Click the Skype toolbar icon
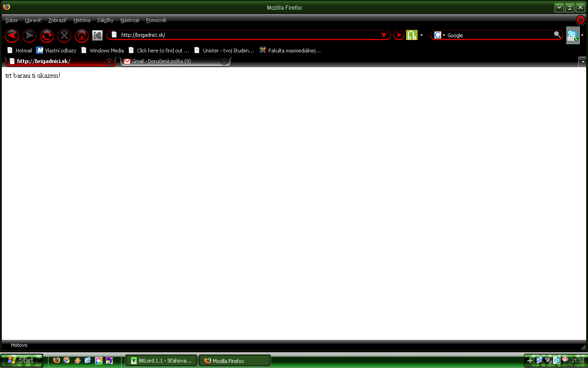The image size is (588, 368). 572,35
